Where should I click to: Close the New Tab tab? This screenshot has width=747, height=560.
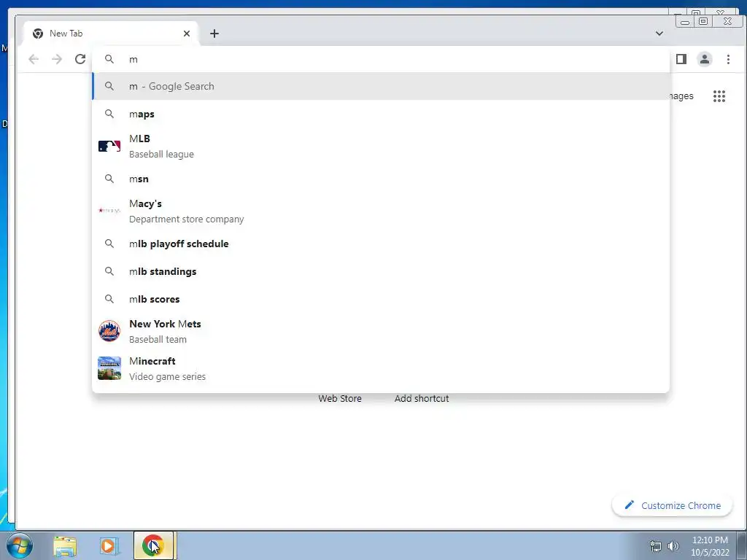(187, 34)
